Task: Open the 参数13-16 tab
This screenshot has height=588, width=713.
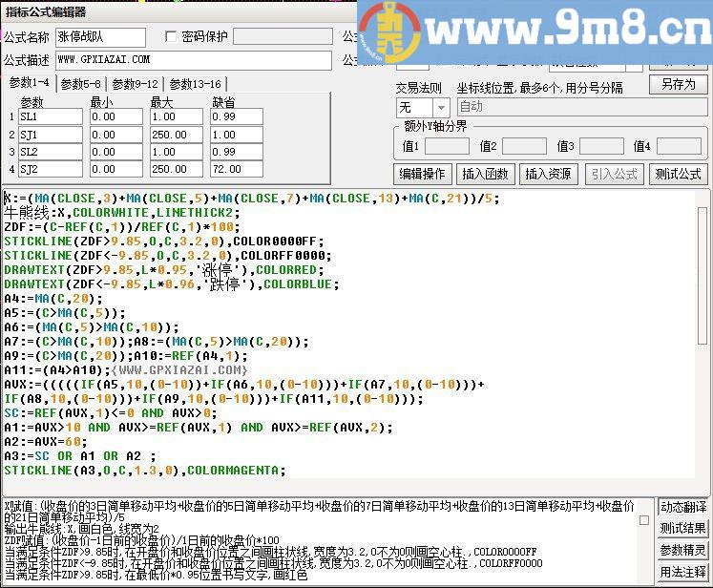Action: [196, 84]
